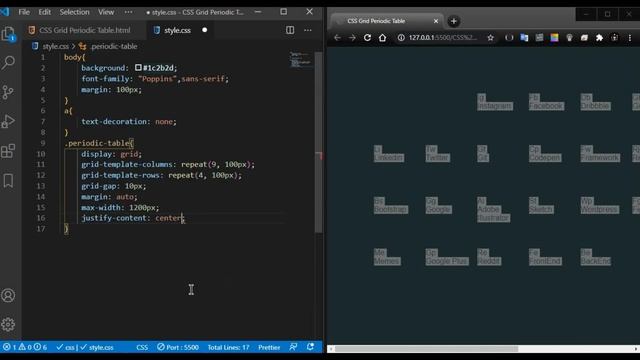The width and height of the screenshot is (640, 360).
Task: Click the errors count in status bar
Action: 9,347
